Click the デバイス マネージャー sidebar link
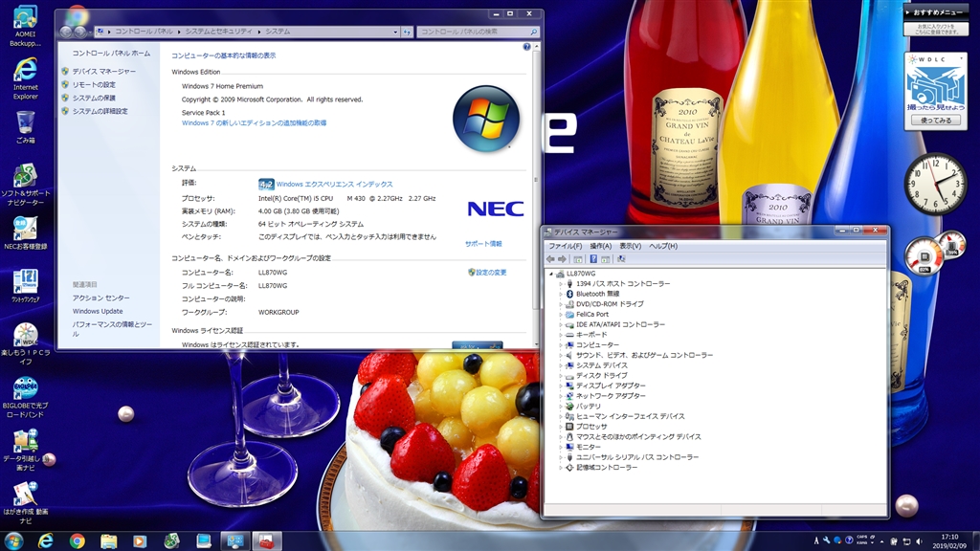 [x=103, y=72]
